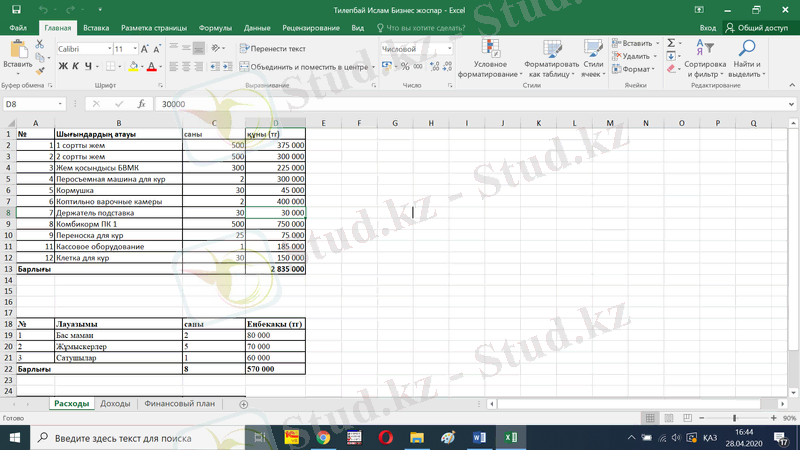Click the increase decimal icon
The image size is (800, 450).
pyautogui.click(x=435, y=66)
